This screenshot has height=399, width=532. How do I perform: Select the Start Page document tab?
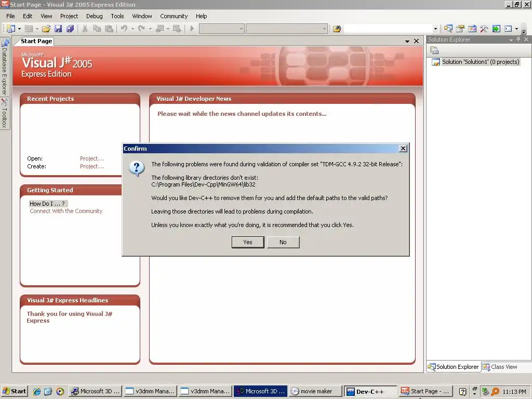click(x=36, y=41)
